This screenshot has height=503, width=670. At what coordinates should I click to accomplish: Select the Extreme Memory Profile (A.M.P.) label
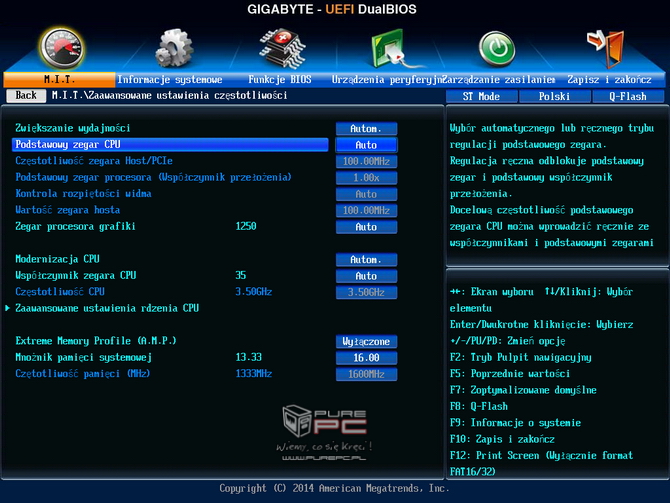[x=96, y=341]
